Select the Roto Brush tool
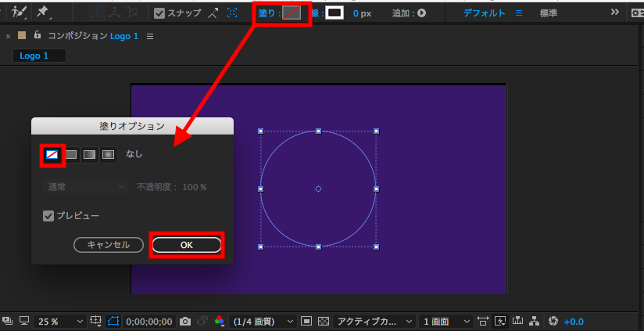This screenshot has height=331, width=644. click(x=19, y=13)
